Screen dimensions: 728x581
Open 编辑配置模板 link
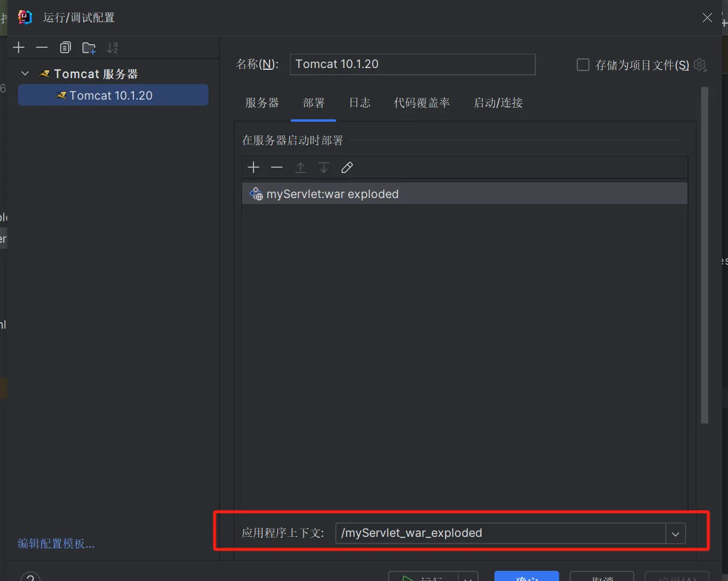coord(56,543)
